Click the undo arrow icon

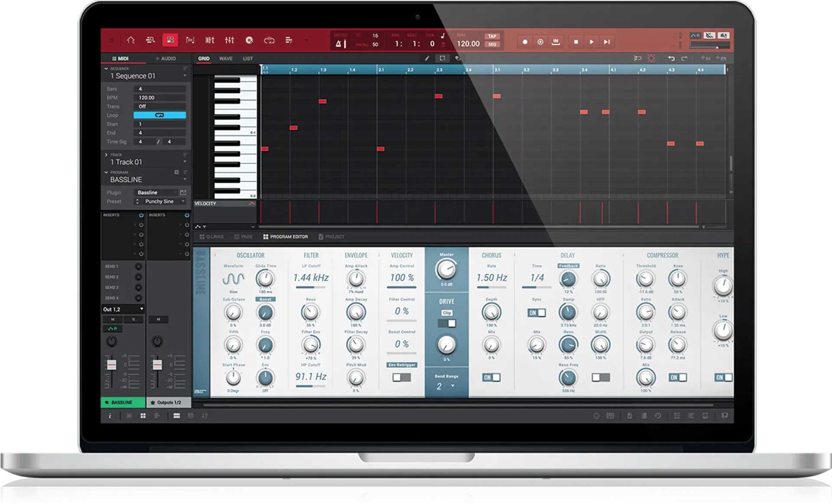(x=671, y=59)
